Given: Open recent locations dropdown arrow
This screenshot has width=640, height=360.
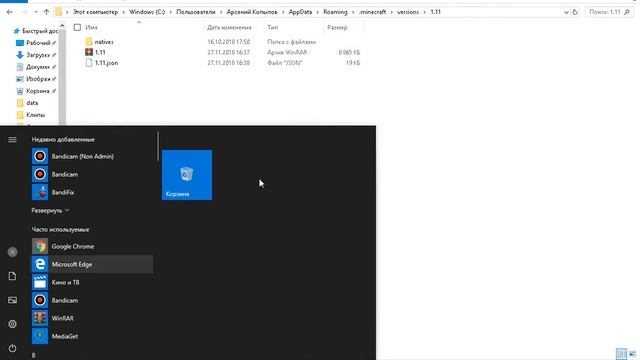Looking at the screenshot, I should [36, 12].
